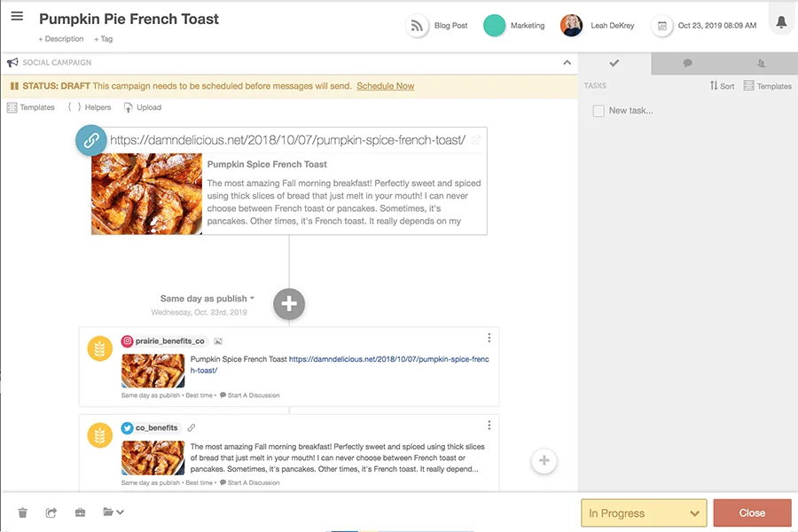Click the Close button at bottom right
Viewport: 798px width, 532px height.
click(x=751, y=512)
